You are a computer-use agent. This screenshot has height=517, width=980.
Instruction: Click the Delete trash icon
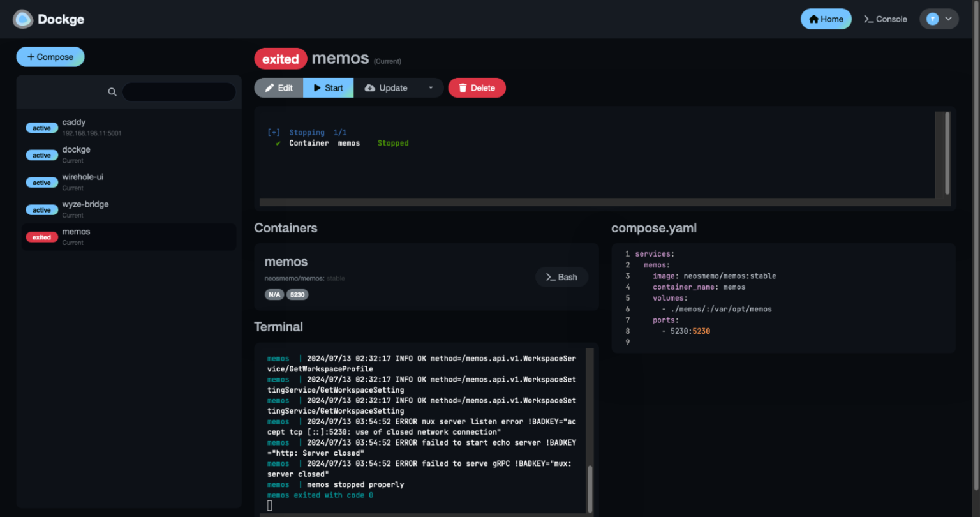tap(462, 87)
